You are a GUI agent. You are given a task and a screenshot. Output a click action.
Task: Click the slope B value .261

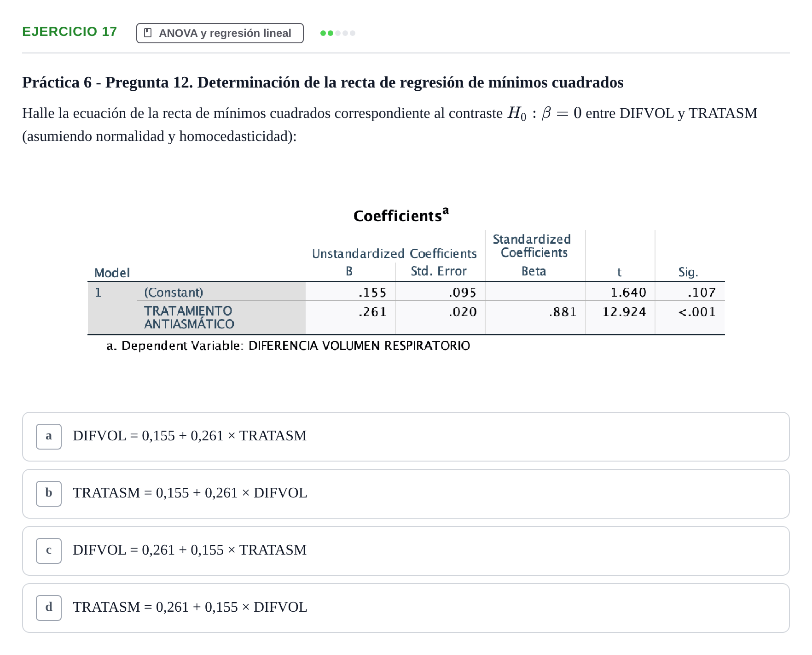[372, 312]
